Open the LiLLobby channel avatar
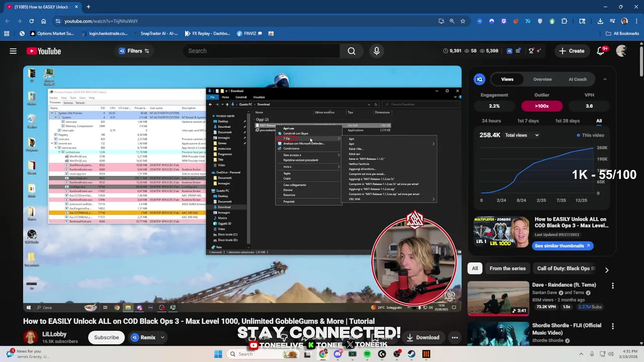Image resolution: width=644 pixels, height=362 pixels. point(31,337)
